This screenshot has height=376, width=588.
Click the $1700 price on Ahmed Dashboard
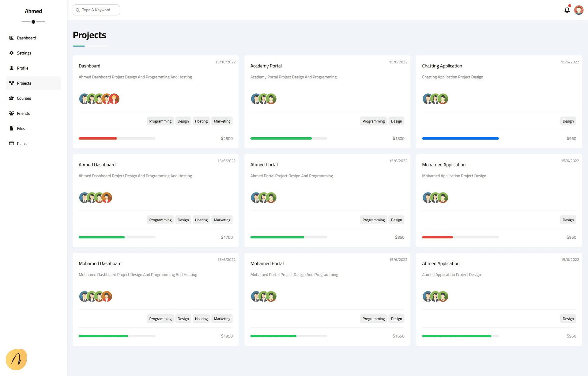click(227, 237)
